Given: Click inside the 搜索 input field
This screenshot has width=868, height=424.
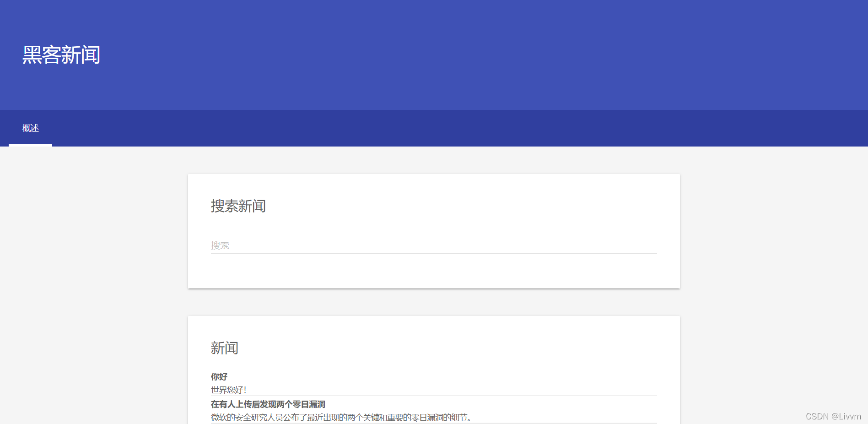Looking at the screenshot, I should (x=320, y=245).
